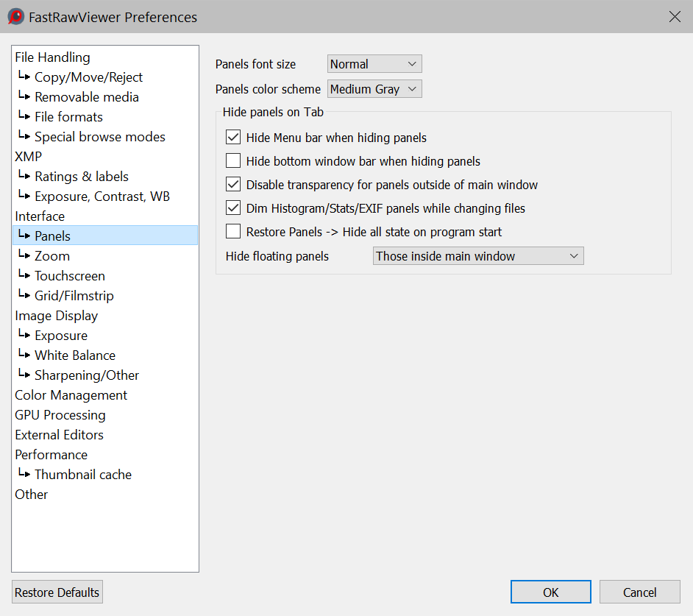Go to Zoom preferences

[x=52, y=256]
